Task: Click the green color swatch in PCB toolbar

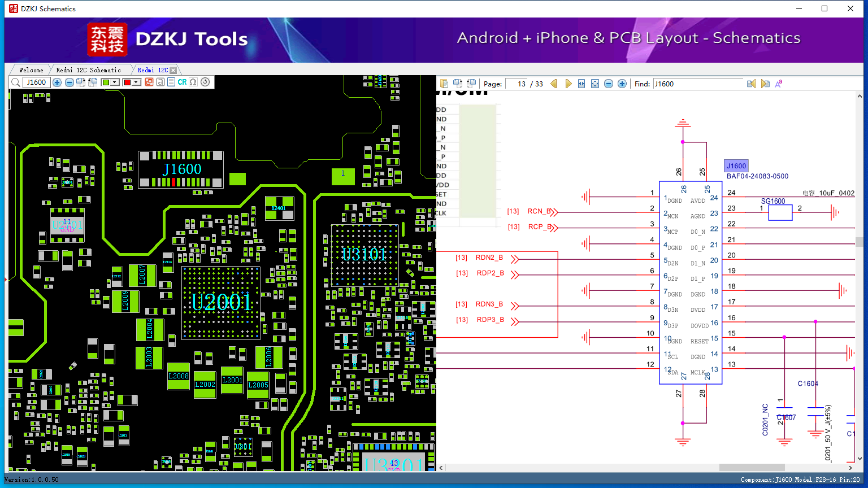Action: [106, 82]
